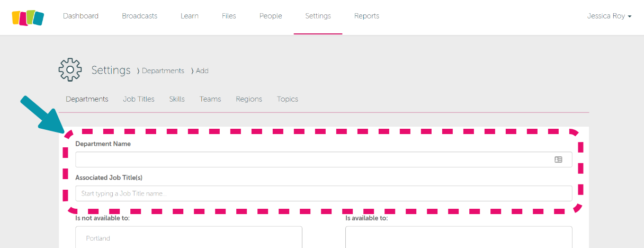Click the colorful app logo
The width and height of the screenshot is (644, 248).
28,17
